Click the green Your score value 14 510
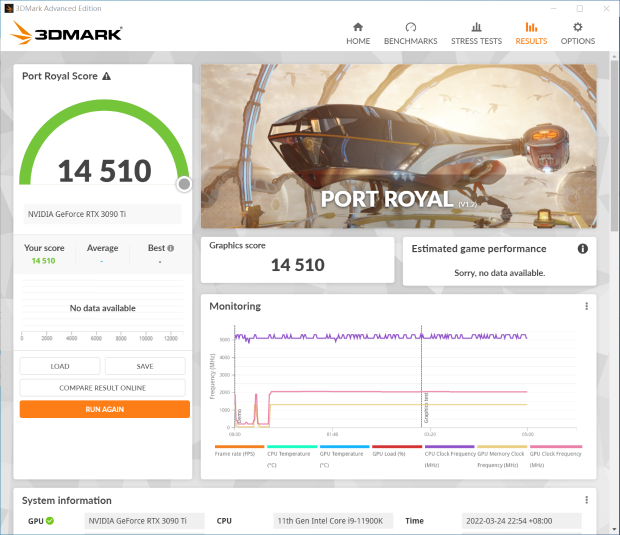Image resolution: width=620 pixels, height=535 pixels. click(43, 261)
